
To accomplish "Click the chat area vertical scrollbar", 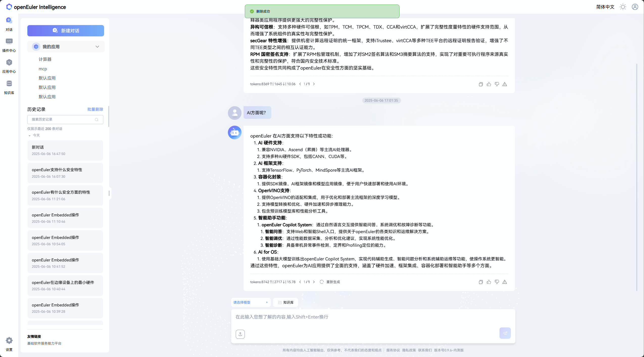I will [637, 177].
